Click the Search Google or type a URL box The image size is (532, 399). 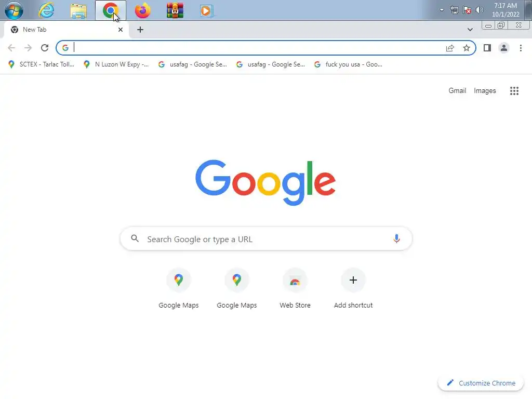pyautogui.click(x=266, y=239)
